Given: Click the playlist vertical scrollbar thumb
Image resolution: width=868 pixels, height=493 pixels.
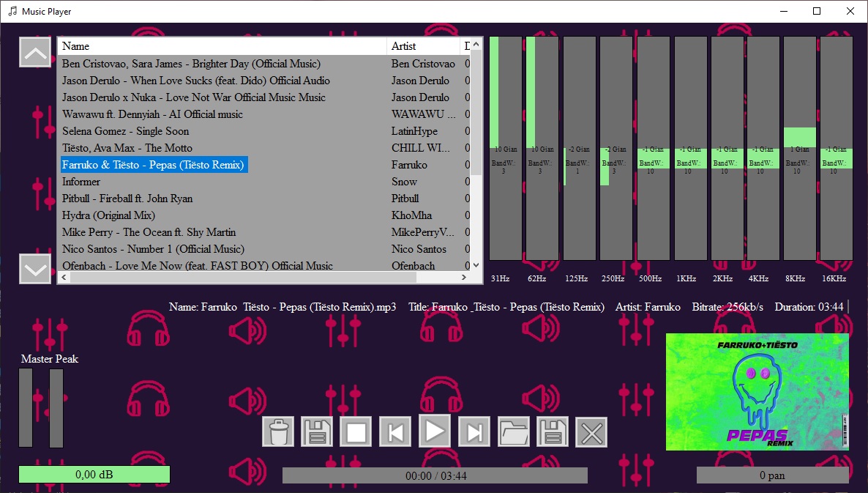Looking at the screenshot, I should (476, 112).
